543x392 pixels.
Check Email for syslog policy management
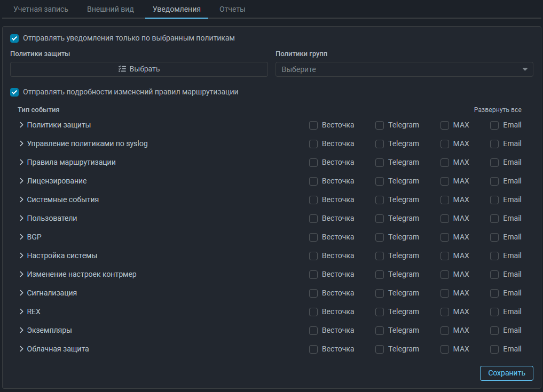pyautogui.click(x=494, y=144)
